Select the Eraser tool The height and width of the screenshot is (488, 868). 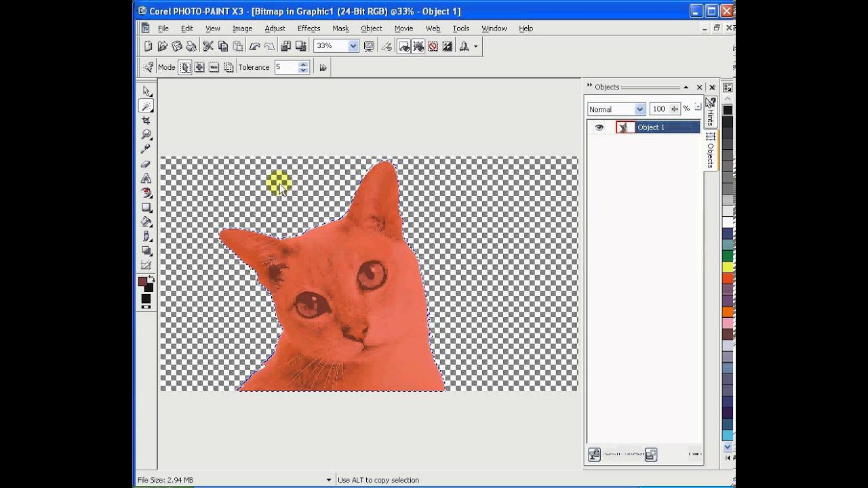tap(146, 164)
